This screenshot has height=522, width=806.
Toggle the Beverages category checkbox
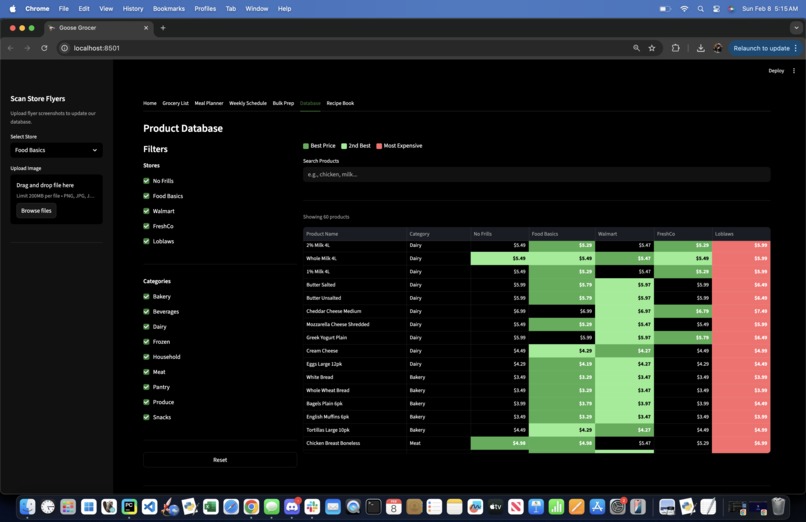[146, 311]
